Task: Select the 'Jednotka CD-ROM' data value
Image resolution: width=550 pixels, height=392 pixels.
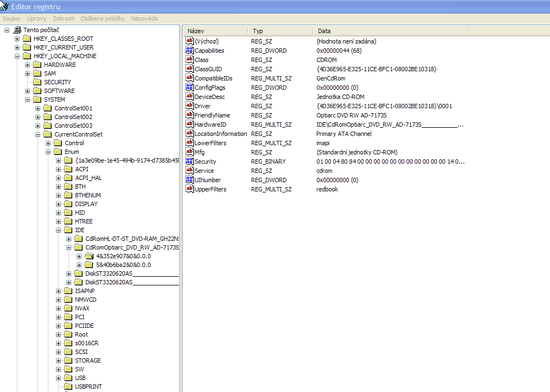Action: point(340,97)
